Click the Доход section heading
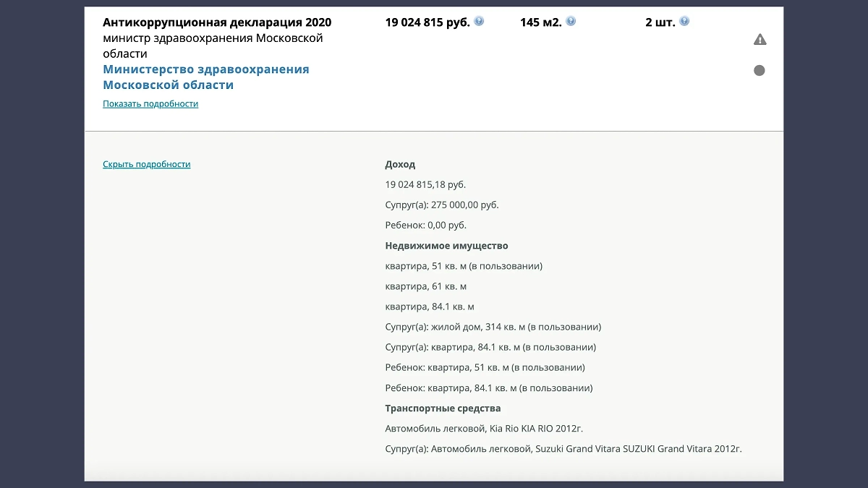Screen dimensions: 868x488 (401, 164)
